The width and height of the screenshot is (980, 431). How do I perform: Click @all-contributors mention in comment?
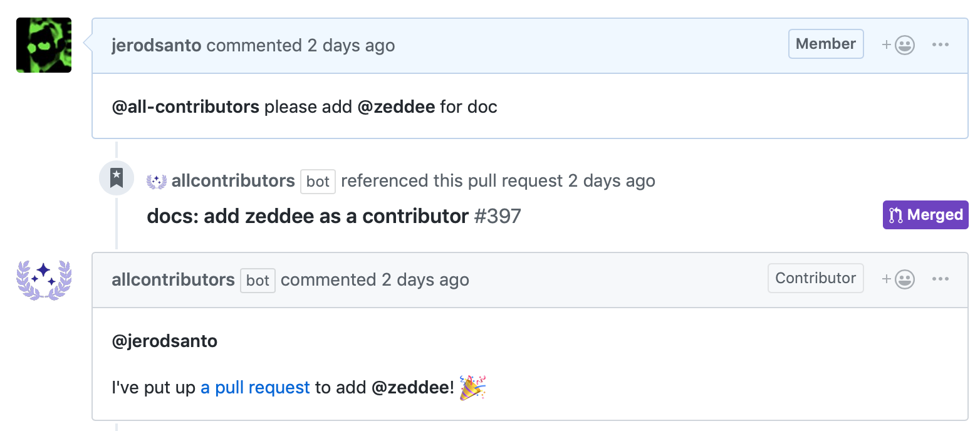[185, 107]
